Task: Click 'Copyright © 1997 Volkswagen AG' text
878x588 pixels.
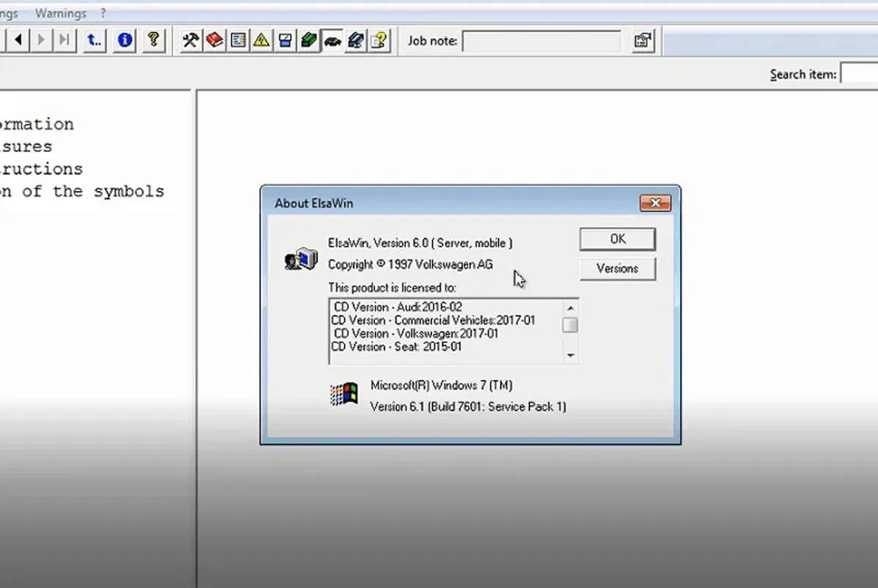Action: click(411, 264)
